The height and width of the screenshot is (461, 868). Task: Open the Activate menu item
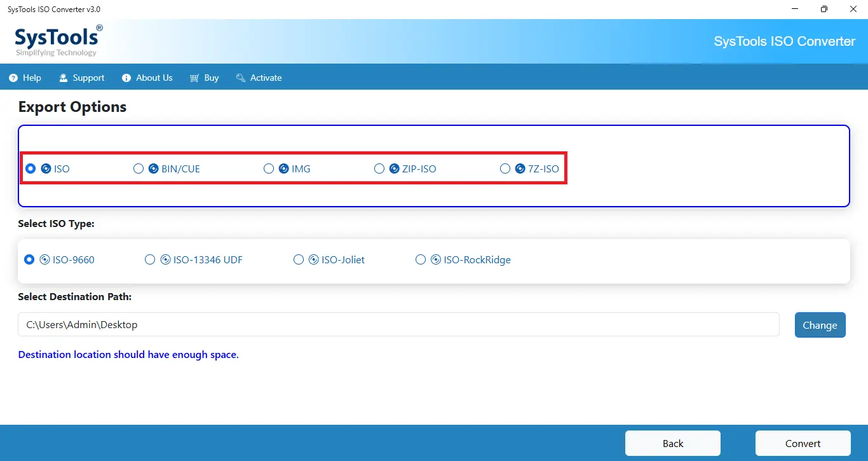[259, 78]
